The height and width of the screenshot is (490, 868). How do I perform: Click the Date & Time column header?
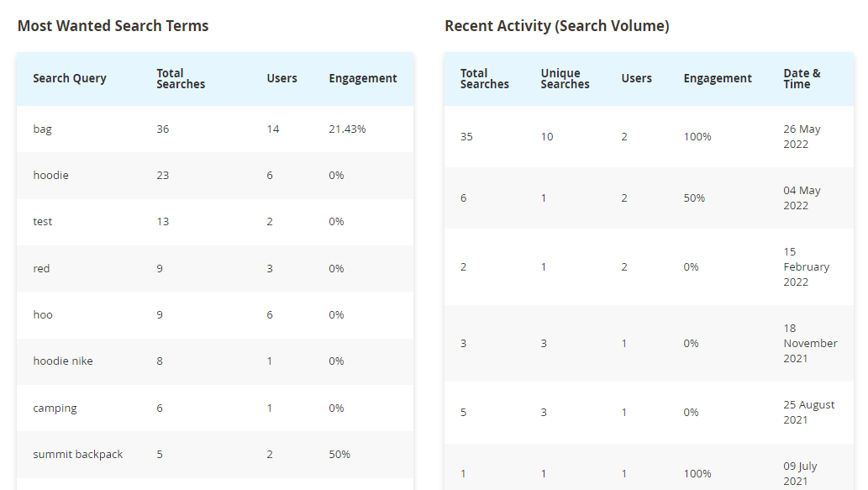[x=802, y=79]
